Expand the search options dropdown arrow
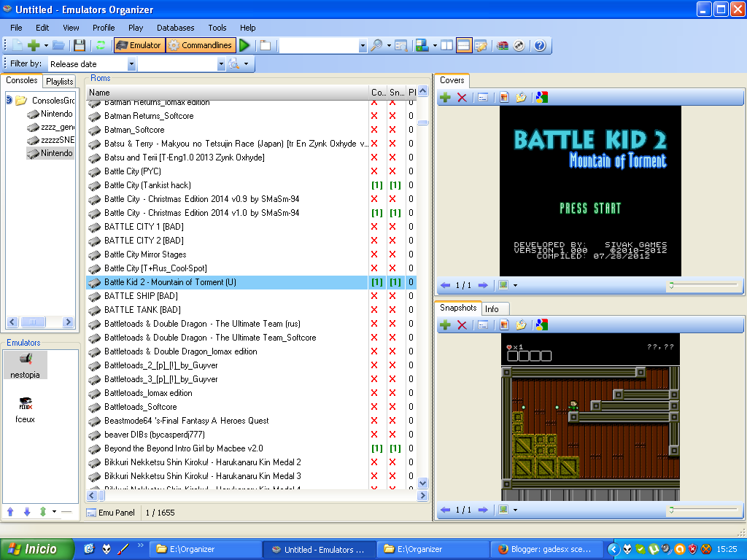The width and height of the screenshot is (747, 560). tap(389, 46)
